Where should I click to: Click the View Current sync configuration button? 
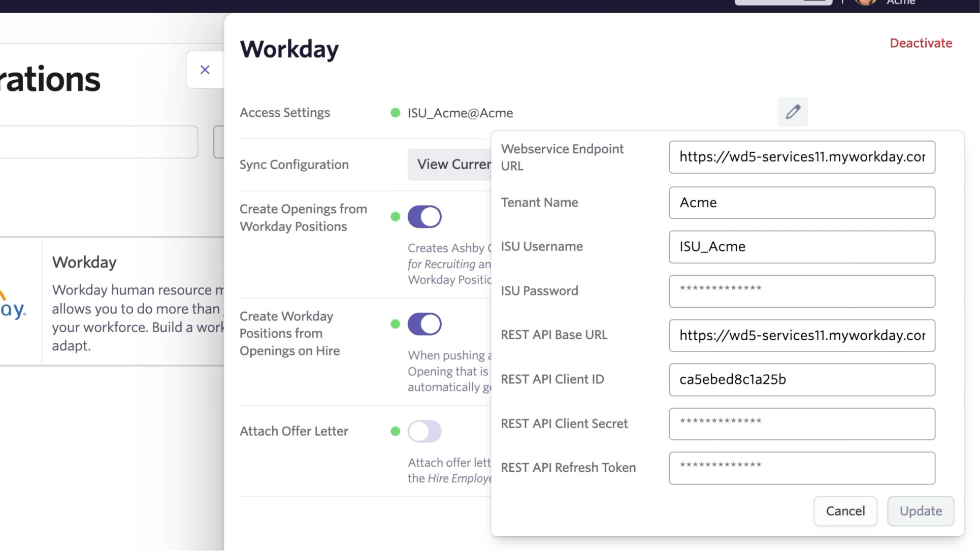pyautogui.click(x=449, y=165)
